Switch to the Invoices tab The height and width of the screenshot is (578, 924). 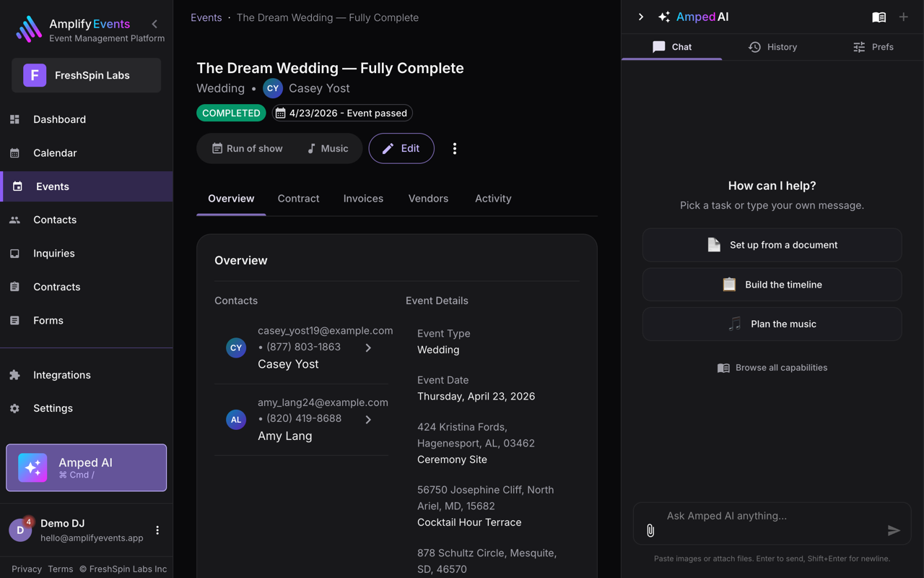click(363, 199)
